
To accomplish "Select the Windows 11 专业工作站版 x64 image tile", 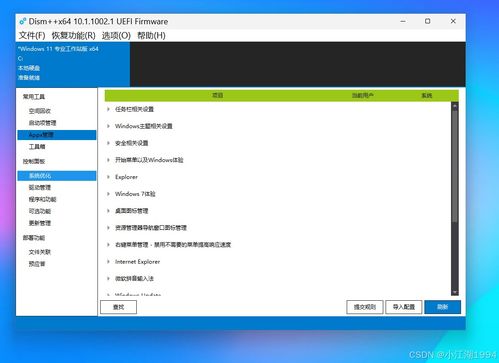I will (x=73, y=63).
